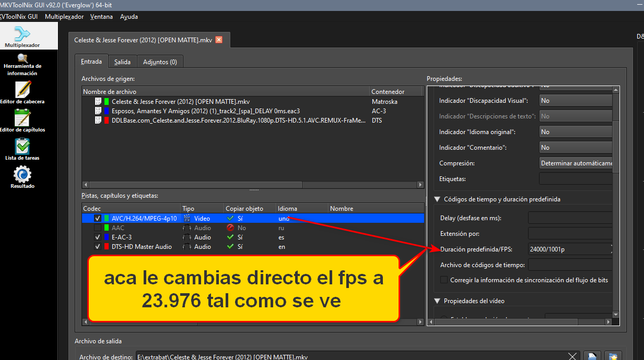Image resolution: width=644 pixels, height=360 pixels.
Task: Toggle the DTS-HD Master Audio track checkbox
Action: (x=98, y=247)
